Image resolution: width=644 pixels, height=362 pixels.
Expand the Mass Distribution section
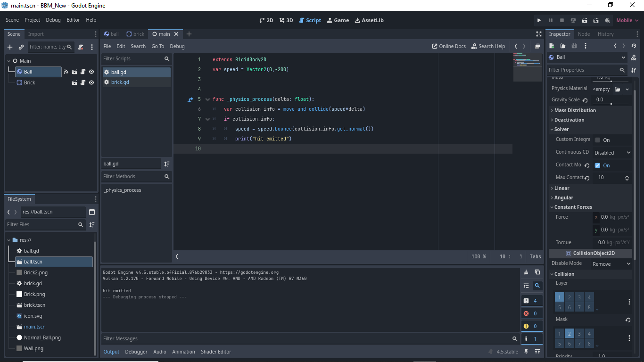(590, 110)
